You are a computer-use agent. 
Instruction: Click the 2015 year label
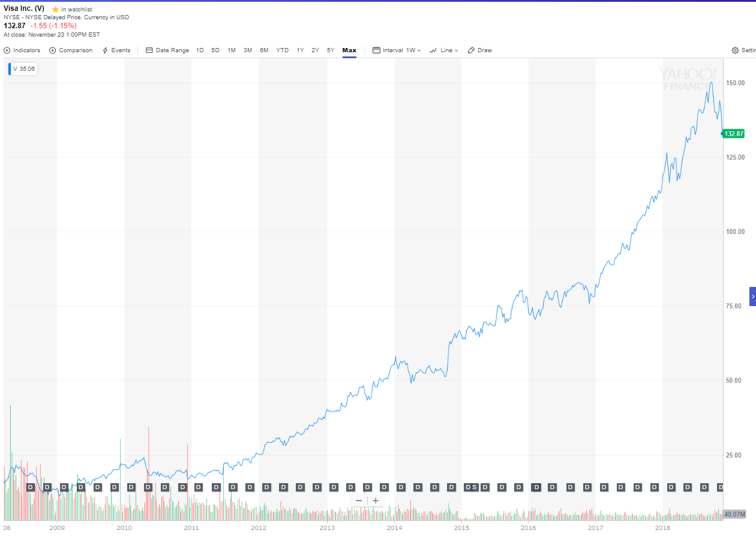(x=461, y=528)
